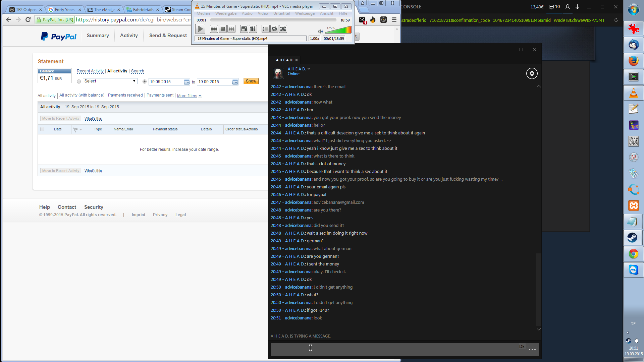Expand the A H E A D. name chevron
The height and width of the screenshot is (362, 644).
pyautogui.click(x=309, y=69)
